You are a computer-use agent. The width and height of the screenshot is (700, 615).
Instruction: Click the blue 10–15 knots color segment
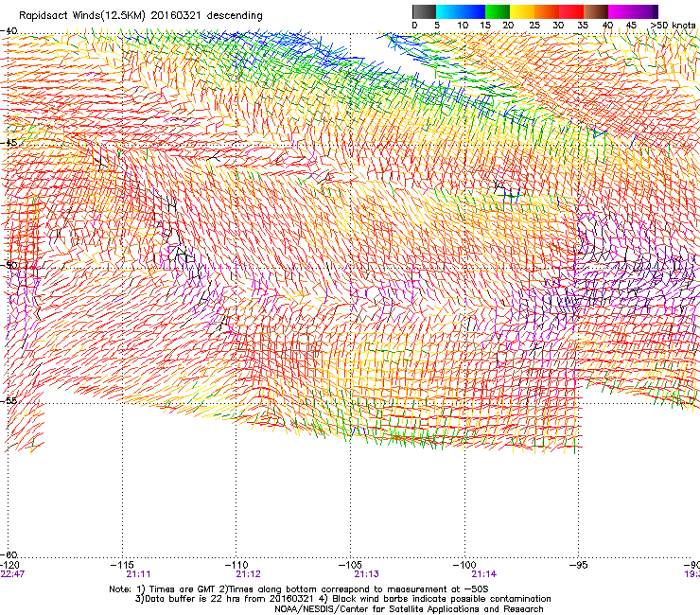point(473,11)
